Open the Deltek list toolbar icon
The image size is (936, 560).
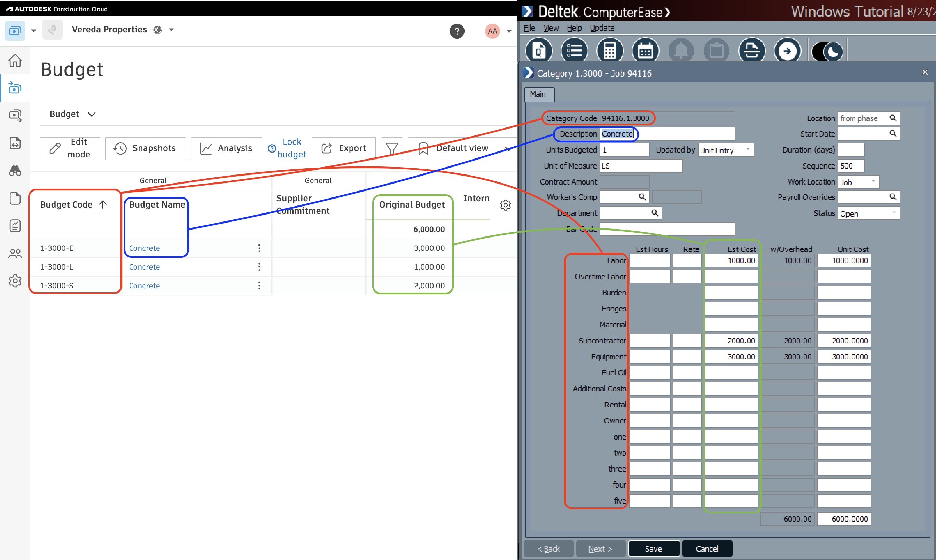pyautogui.click(x=574, y=50)
